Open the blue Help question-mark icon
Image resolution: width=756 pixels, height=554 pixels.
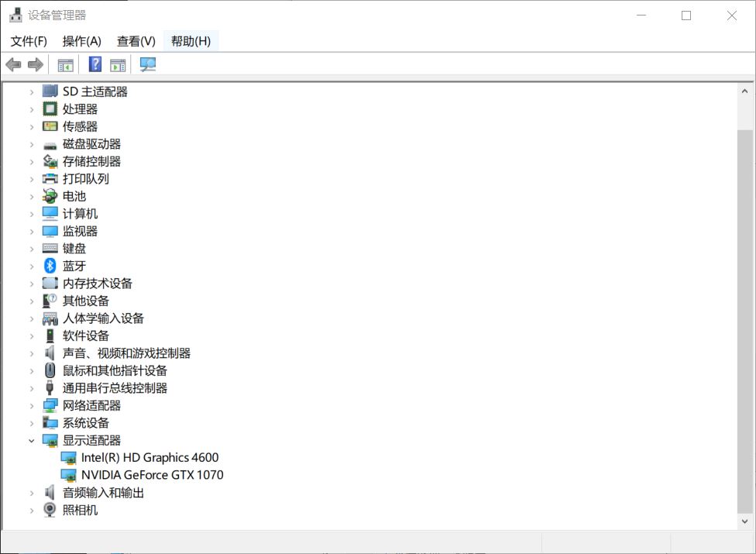(95, 64)
